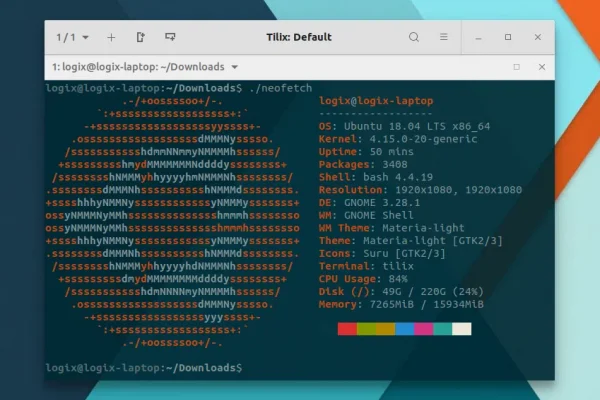Close the terminal pane with its X icon
The width and height of the screenshot is (600, 400).
(x=542, y=67)
